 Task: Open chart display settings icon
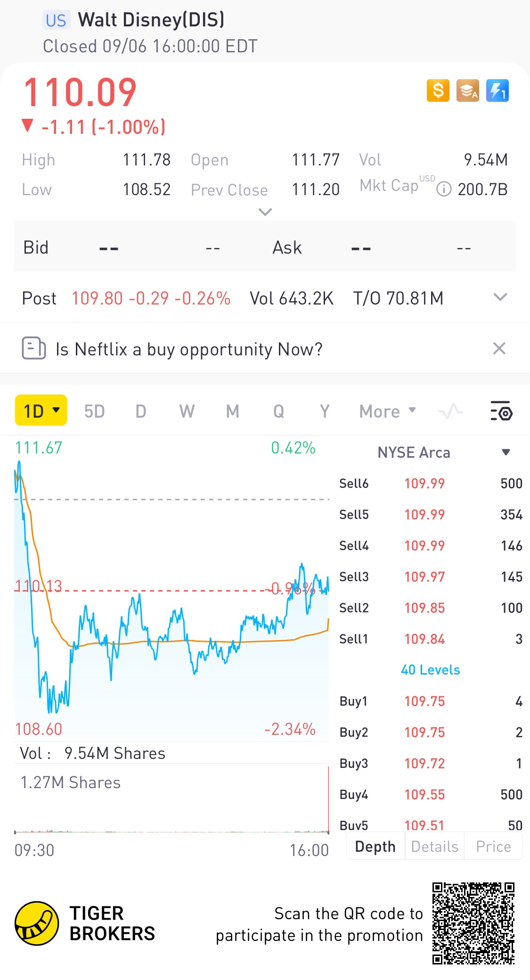click(501, 411)
